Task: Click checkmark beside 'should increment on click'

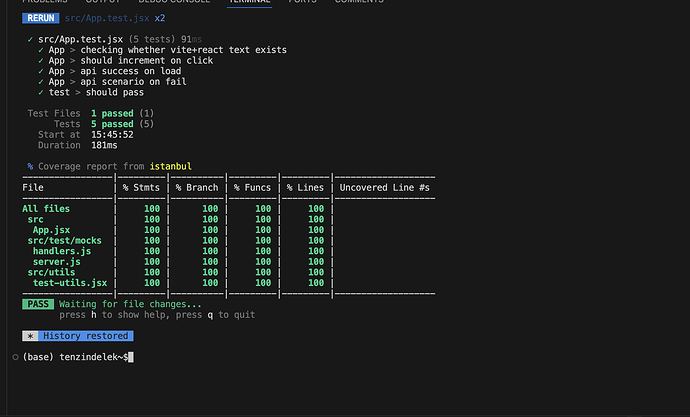Action: coord(41,60)
